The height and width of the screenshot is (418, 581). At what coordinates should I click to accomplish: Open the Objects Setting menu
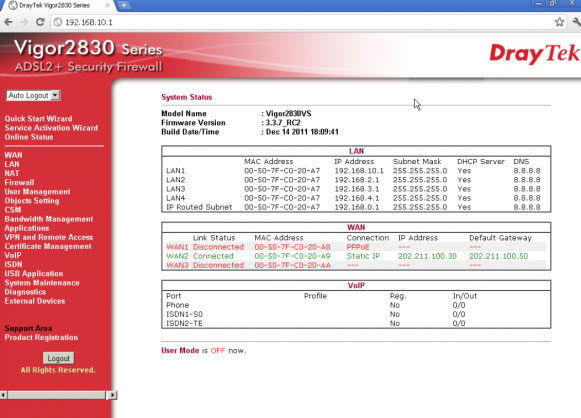(x=32, y=201)
